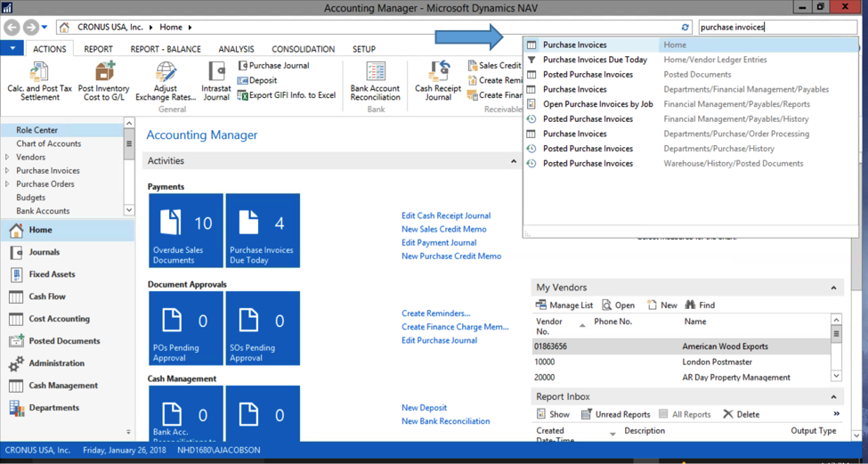The height and width of the screenshot is (464, 868).
Task: Open Posted Documents navigation group
Action: pos(67,340)
